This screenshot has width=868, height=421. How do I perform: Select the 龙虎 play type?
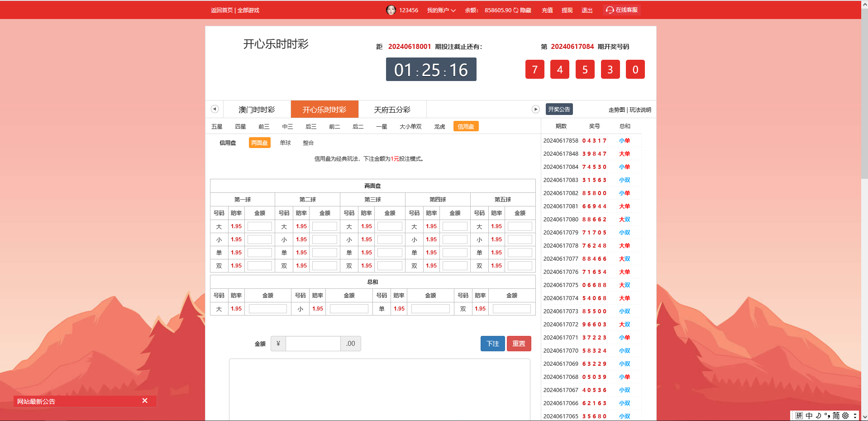pos(439,126)
